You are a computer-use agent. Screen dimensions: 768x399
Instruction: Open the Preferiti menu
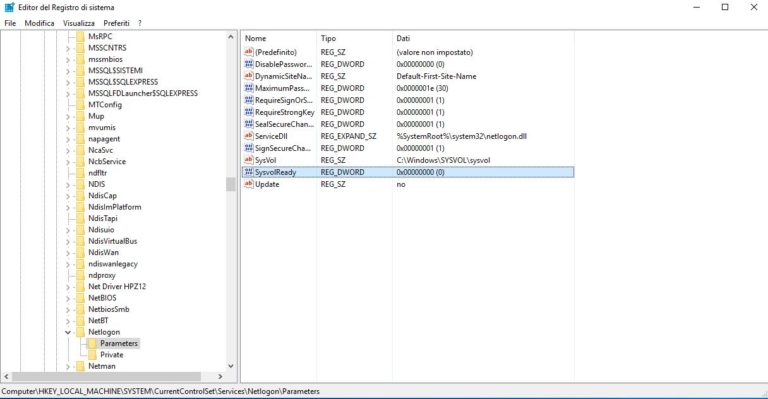(x=116, y=23)
